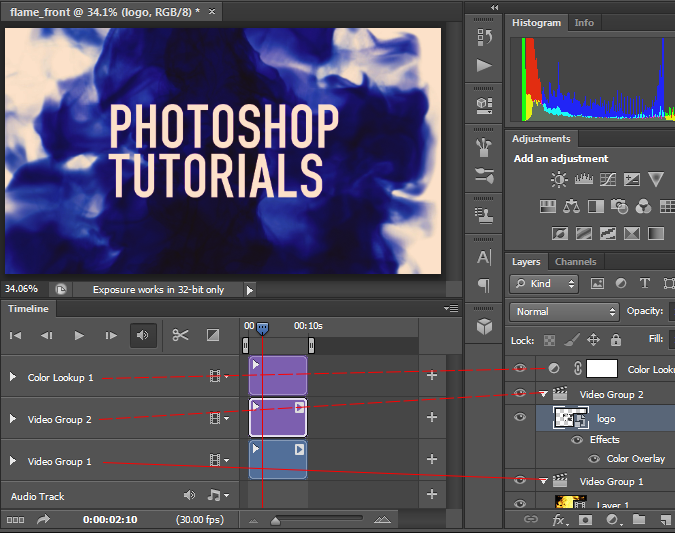Click the transition icon in Timeline
Screen dimensions: 675x533
click(213, 335)
